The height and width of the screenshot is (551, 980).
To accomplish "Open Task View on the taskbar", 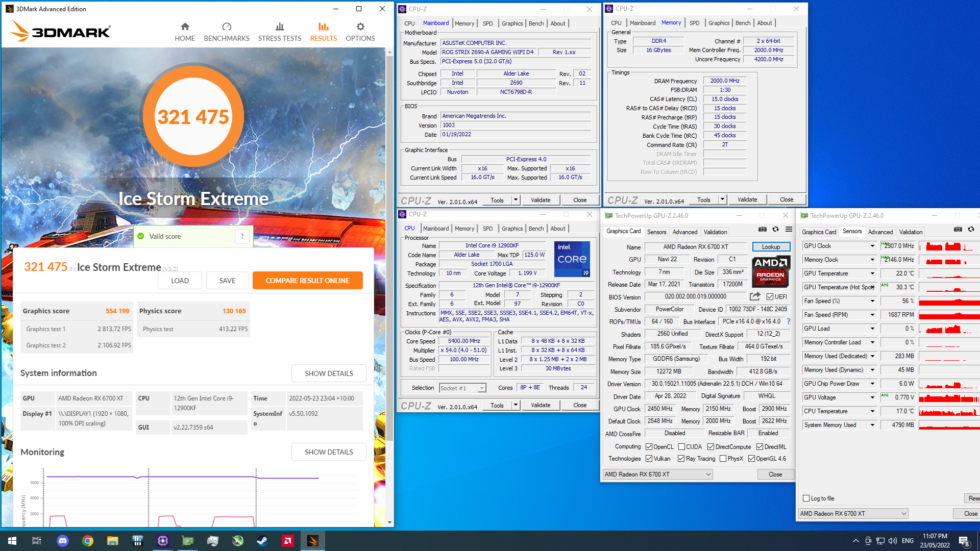I will click(x=37, y=541).
